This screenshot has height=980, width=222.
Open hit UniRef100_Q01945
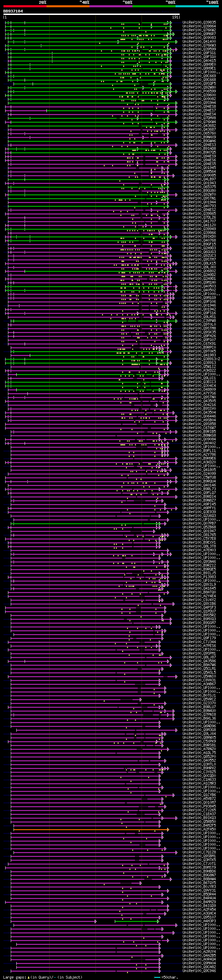point(199,168)
